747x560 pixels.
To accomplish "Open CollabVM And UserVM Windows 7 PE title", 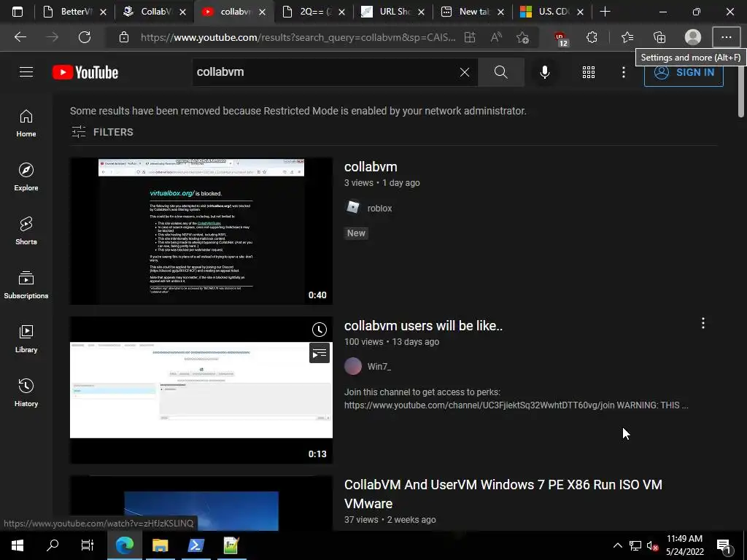I will point(503,494).
